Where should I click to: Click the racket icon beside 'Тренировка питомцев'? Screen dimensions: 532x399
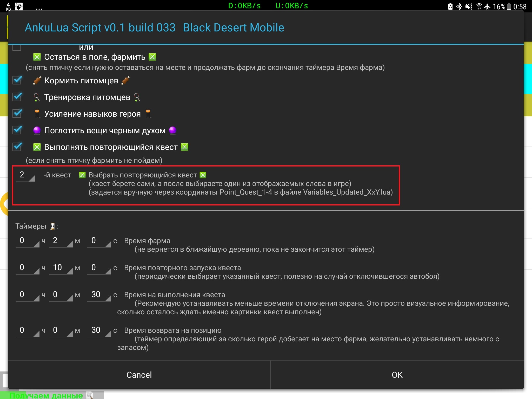pos(37,97)
